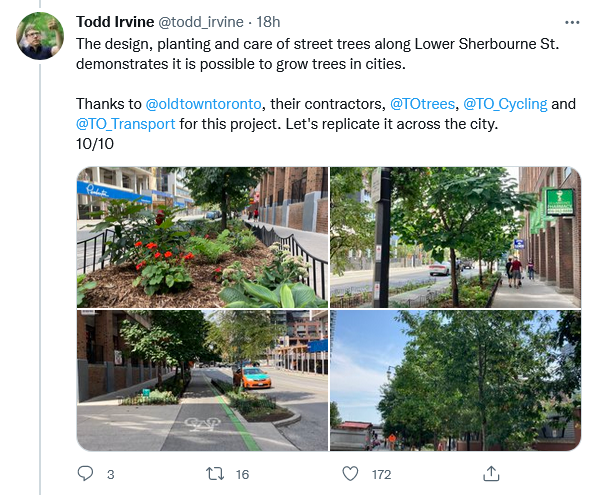Retweet this post using the retweet icon

[215, 474]
